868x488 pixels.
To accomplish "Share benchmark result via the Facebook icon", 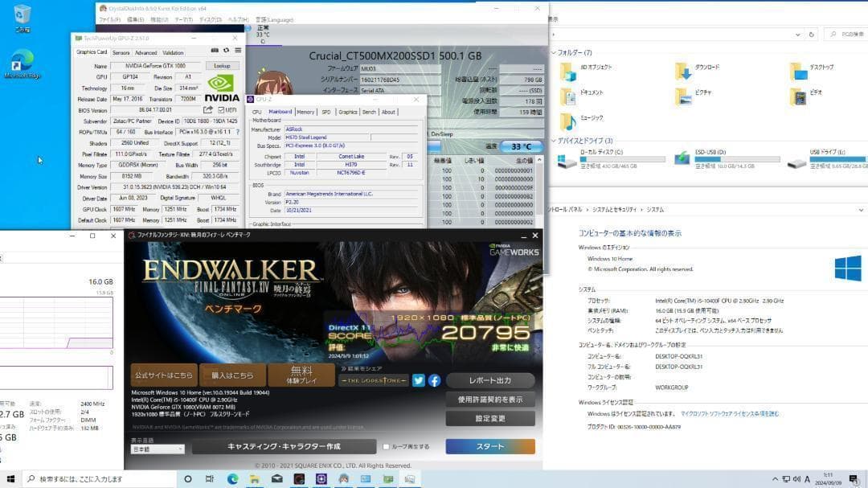I will click(x=433, y=380).
